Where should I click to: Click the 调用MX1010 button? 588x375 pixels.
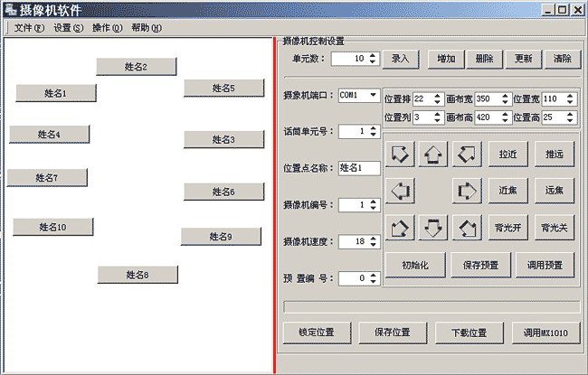pyautogui.click(x=545, y=333)
